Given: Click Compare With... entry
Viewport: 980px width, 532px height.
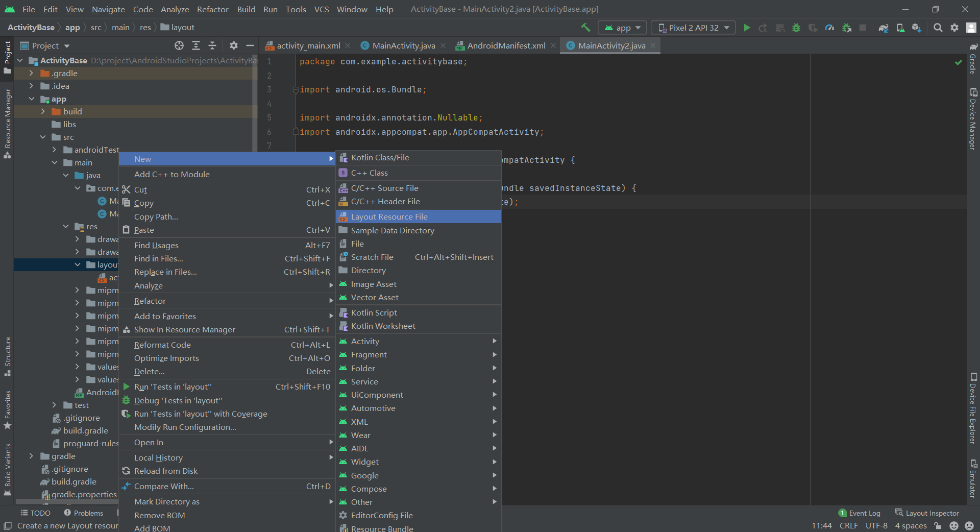Looking at the screenshot, I should tap(227, 486).
